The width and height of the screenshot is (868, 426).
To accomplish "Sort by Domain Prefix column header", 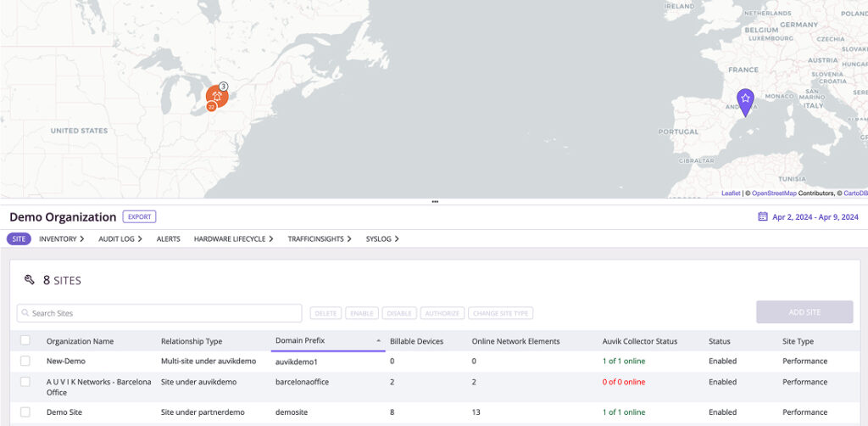I will [x=300, y=340].
